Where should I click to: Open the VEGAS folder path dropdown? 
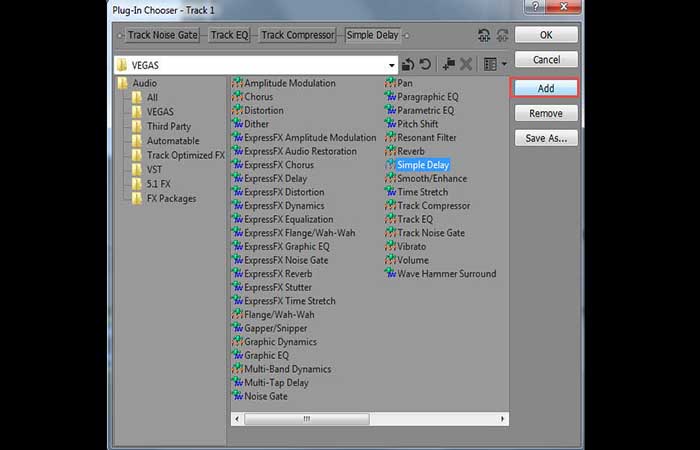pyautogui.click(x=392, y=65)
